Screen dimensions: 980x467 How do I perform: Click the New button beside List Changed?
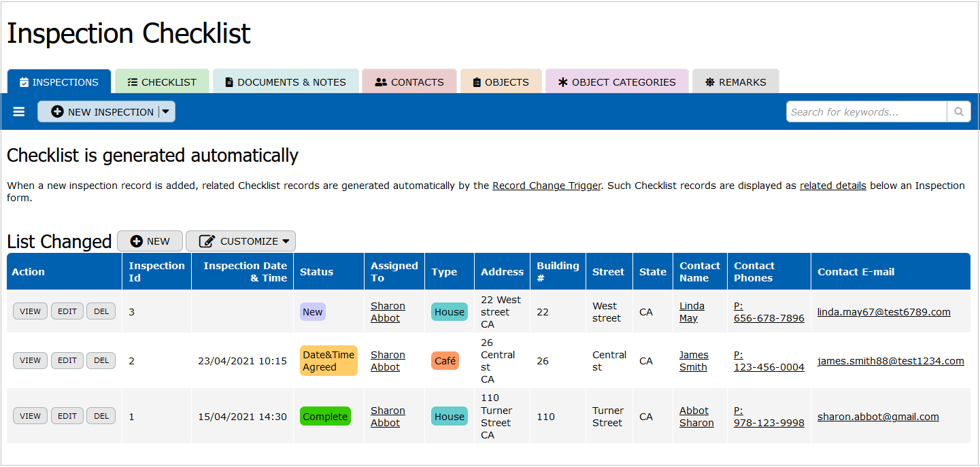pyautogui.click(x=150, y=241)
